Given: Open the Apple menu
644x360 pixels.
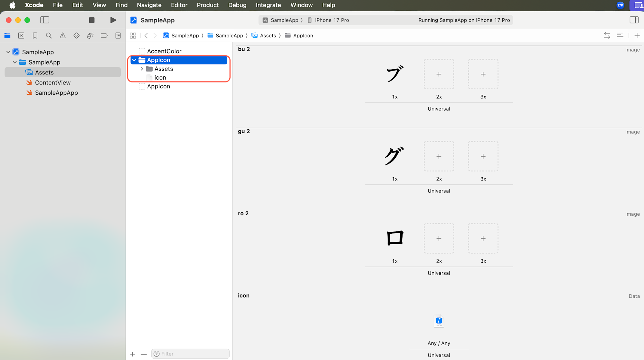Looking at the screenshot, I should pos(12,5).
